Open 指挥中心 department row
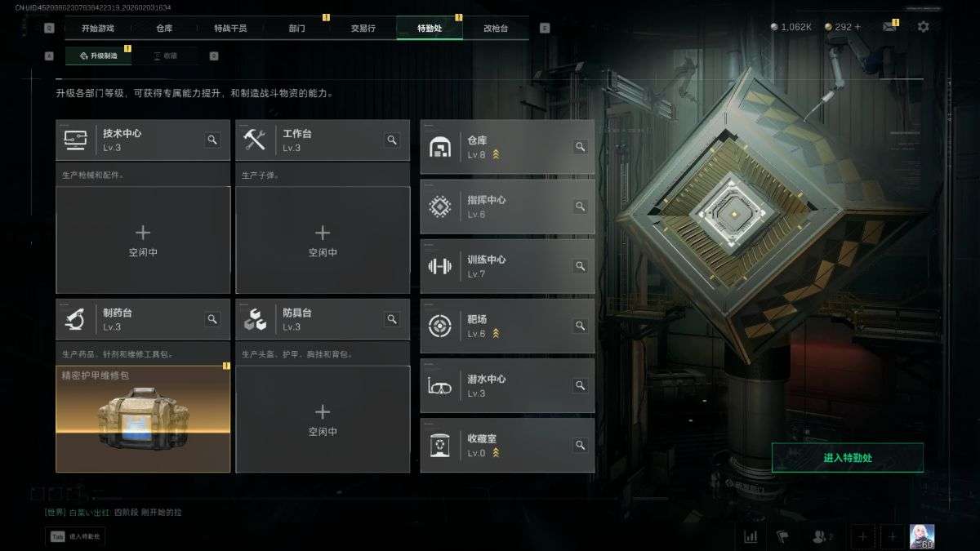Screen dimensions: 980x551 (507, 207)
